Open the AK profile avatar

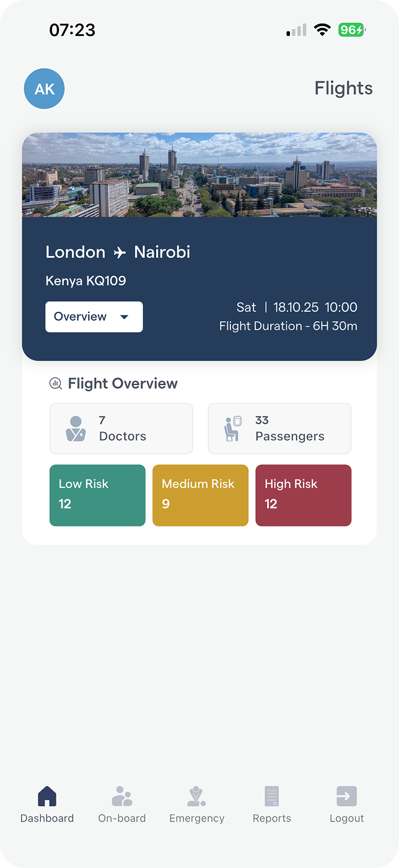coord(44,89)
